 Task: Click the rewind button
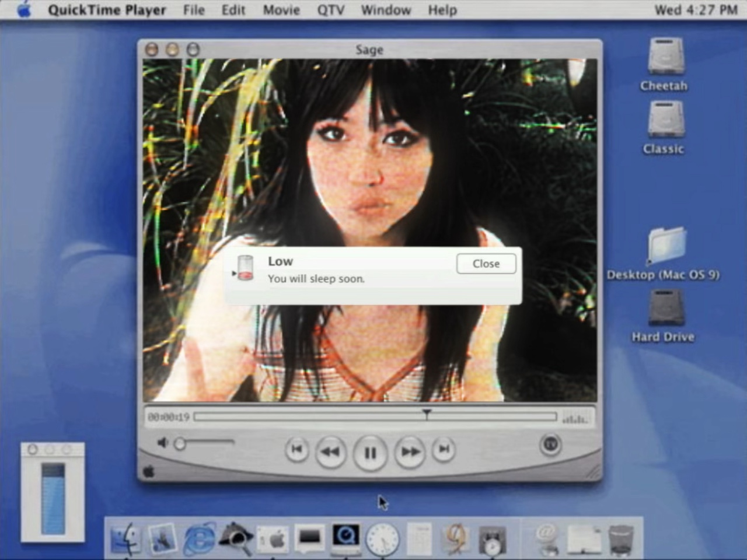click(330, 452)
